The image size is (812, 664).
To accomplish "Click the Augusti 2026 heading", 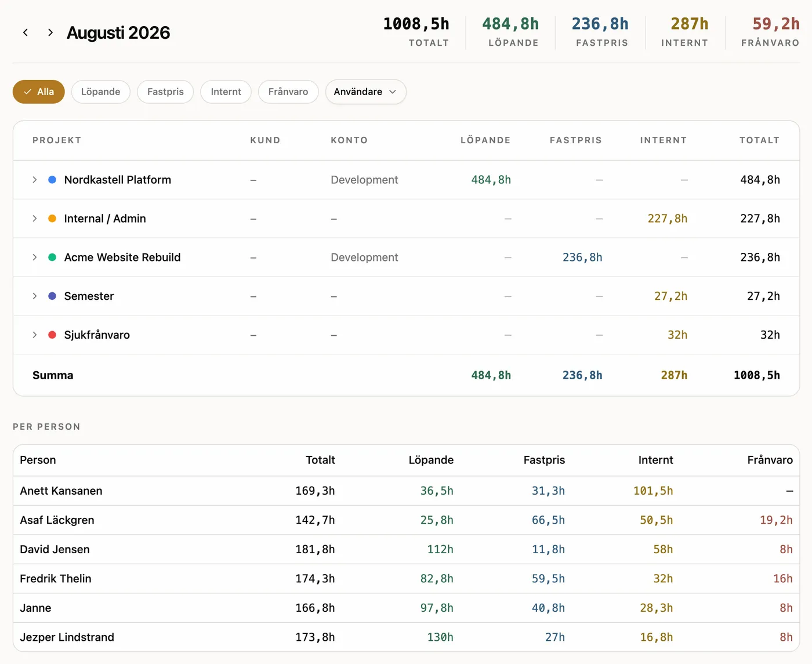I will tap(118, 32).
